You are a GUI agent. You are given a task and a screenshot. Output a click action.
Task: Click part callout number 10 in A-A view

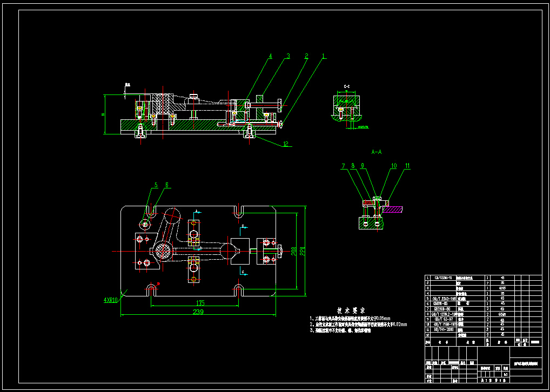click(x=393, y=166)
